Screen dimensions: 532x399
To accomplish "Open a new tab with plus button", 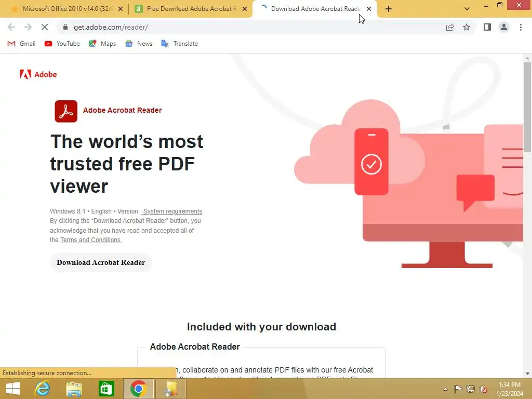I will pos(389,9).
